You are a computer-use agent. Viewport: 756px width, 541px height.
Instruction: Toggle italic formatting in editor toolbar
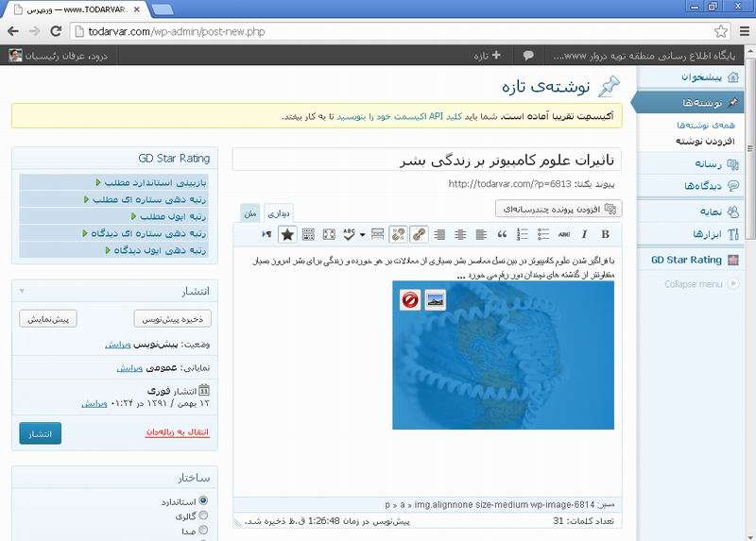(584, 234)
